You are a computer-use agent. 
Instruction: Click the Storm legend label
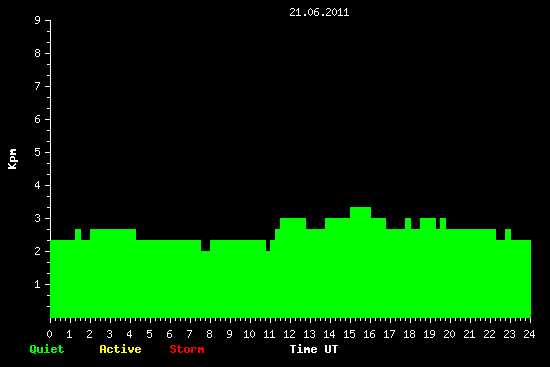click(187, 349)
